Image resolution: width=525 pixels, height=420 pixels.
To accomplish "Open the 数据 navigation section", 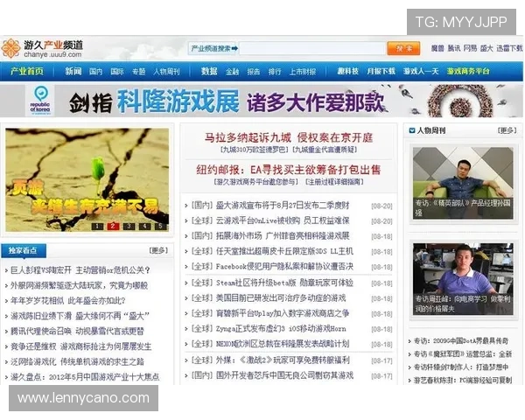I will click(209, 72).
